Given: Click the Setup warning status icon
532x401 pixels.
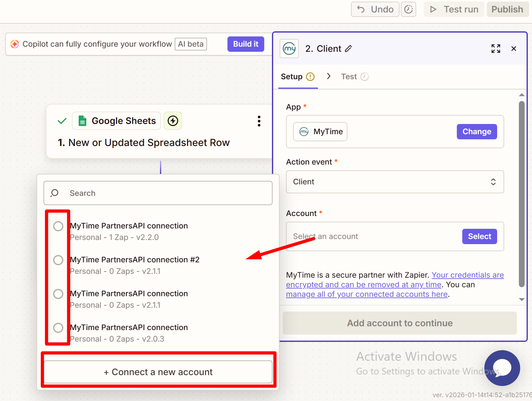Looking at the screenshot, I should (x=310, y=77).
